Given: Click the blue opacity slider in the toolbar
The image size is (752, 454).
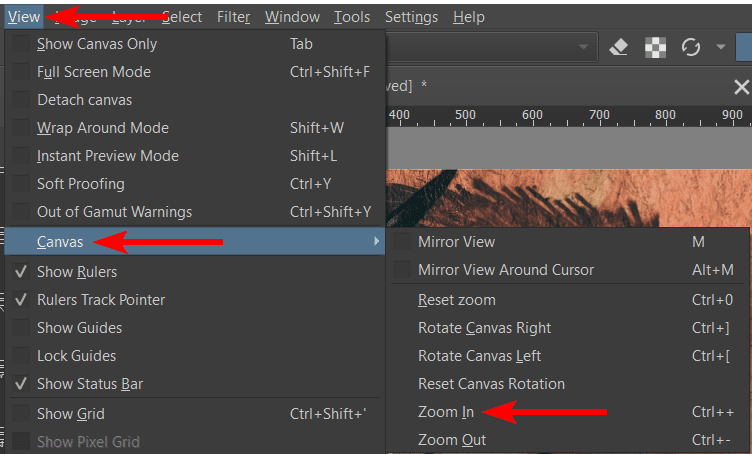Looking at the screenshot, I should pyautogui.click(x=743, y=47).
